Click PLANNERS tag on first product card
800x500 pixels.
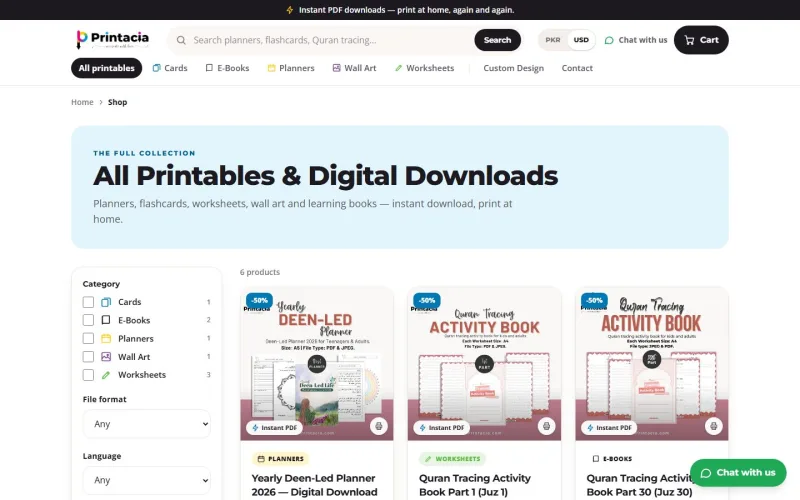click(x=280, y=459)
